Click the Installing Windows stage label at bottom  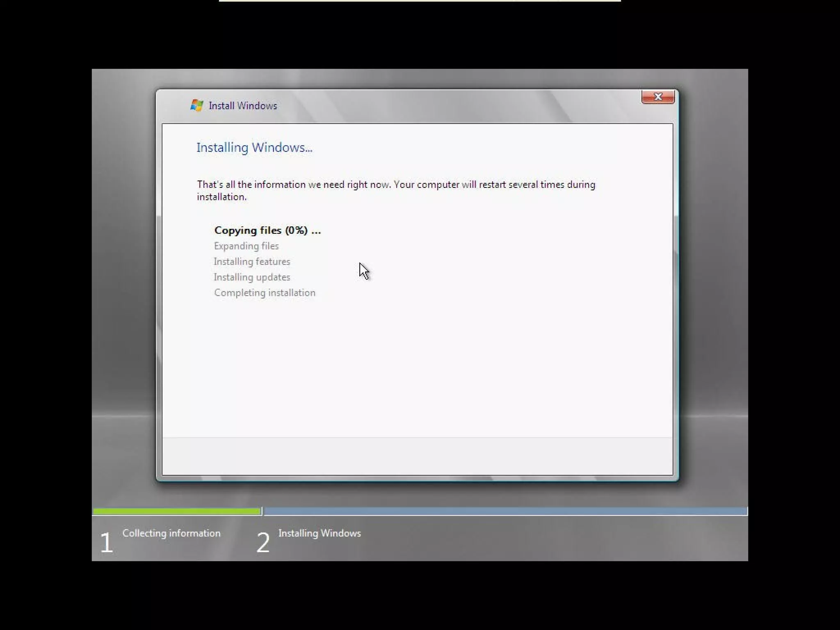(x=320, y=533)
